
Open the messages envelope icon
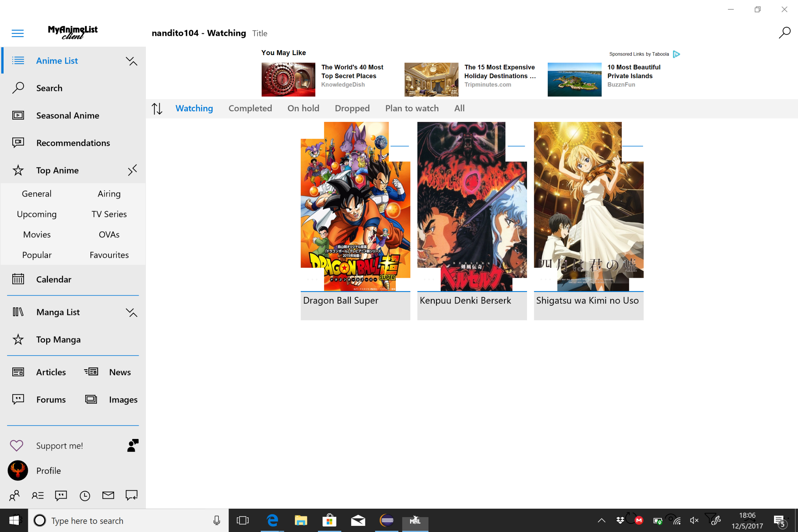[108, 496]
